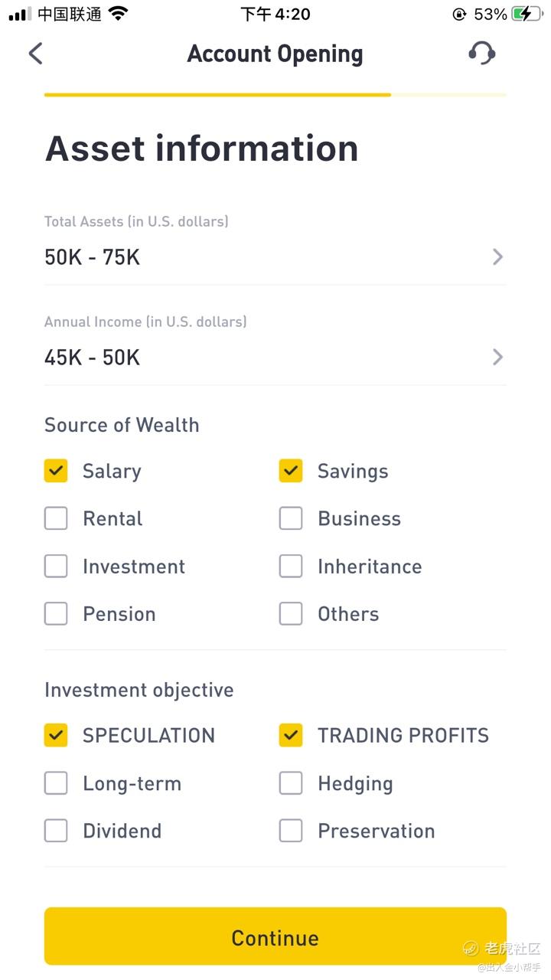
Task: Tap the rotation lock status icon
Action: [x=459, y=14]
